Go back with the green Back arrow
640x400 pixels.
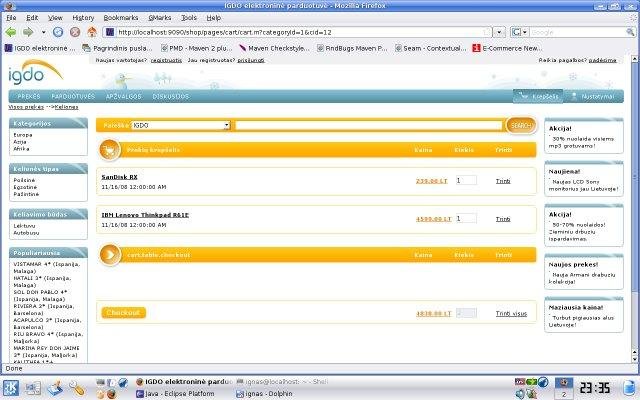[x=11, y=32]
